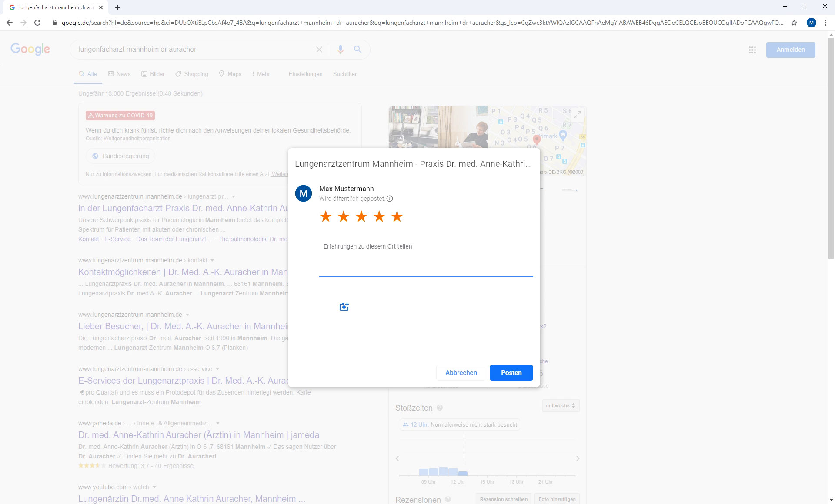Open Stoßzeiten help icon
Screen dimensions: 835x504
pyautogui.click(x=440, y=408)
